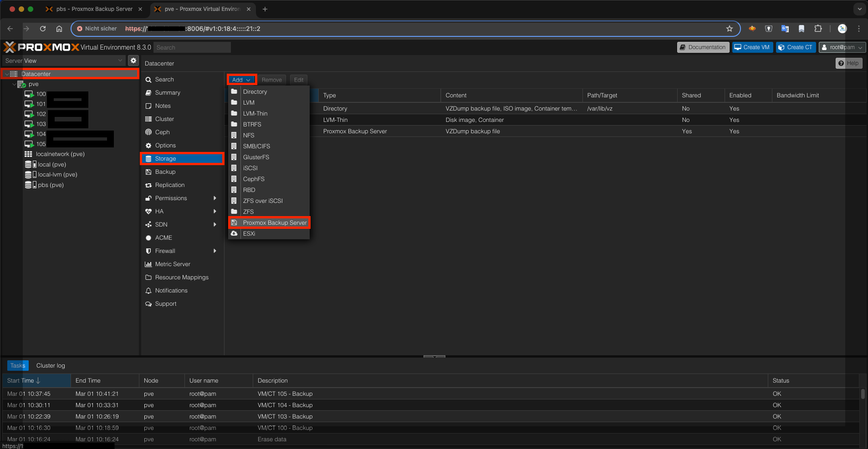Click inside the Search text field
Viewport: 868px width, 449px height.
click(x=191, y=47)
